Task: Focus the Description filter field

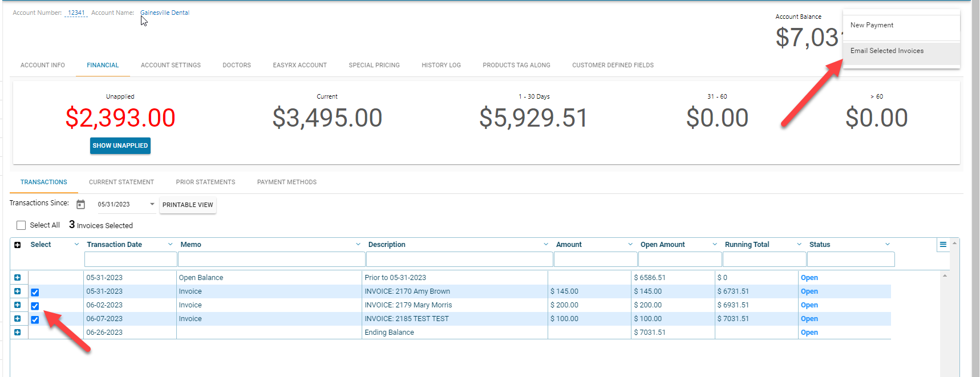Action: coord(460,260)
